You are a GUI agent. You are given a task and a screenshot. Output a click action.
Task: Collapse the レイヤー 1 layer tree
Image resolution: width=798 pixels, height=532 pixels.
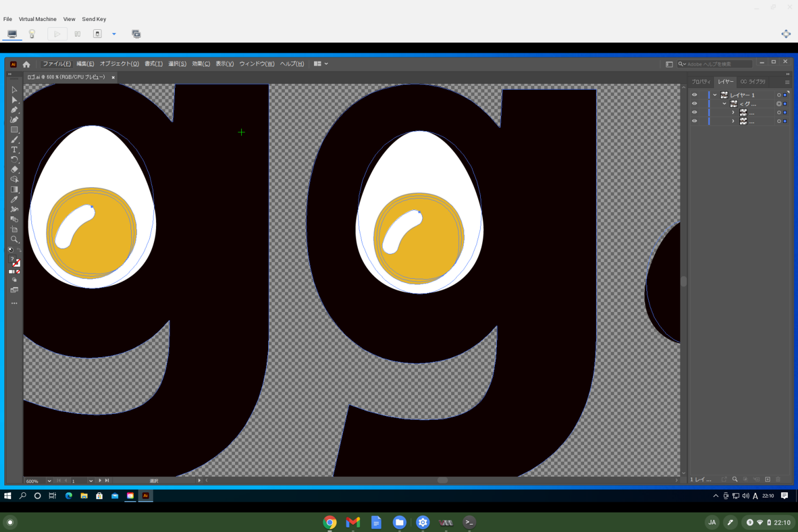point(715,95)
